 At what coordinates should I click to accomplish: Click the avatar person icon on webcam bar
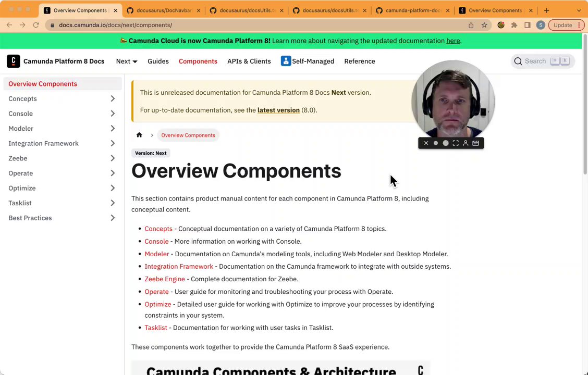[465, 143]
